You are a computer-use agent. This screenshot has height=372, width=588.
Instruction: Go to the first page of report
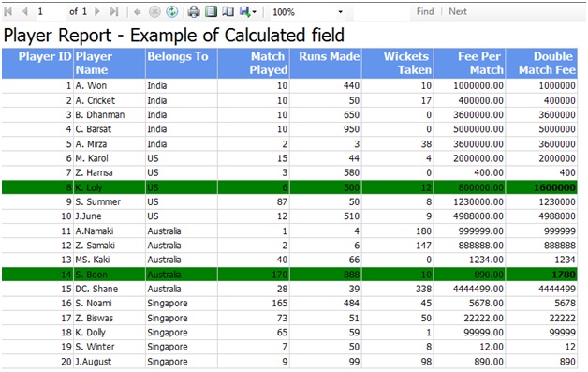7,11
